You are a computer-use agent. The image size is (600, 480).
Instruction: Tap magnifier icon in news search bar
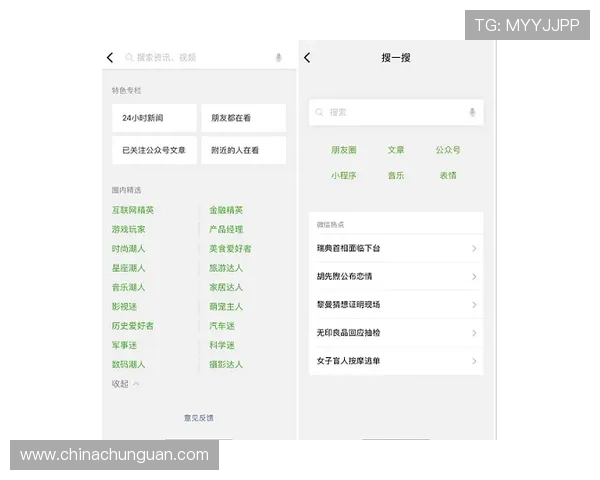click(x=129, y=57)
